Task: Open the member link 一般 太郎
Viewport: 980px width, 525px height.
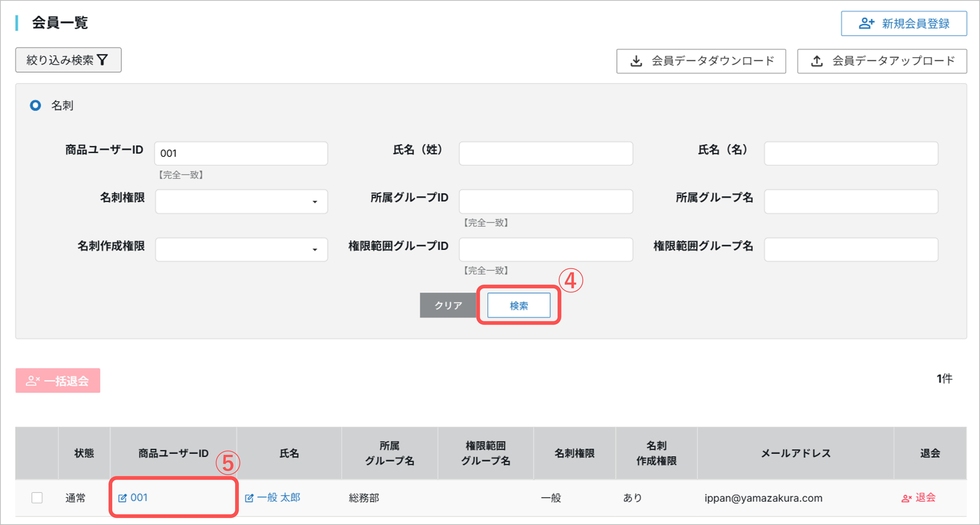Action: [278, 498]
